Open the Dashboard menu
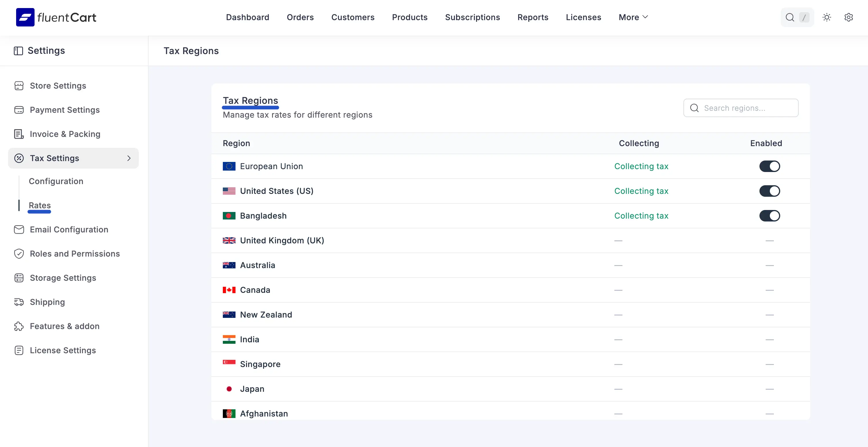This screenshot has width=868, height=447. [247, 17]
